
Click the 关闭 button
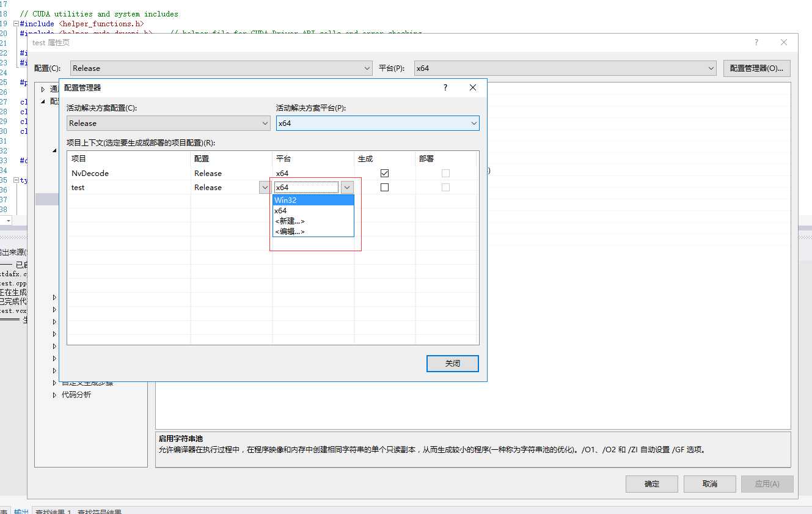(x=452, y=363)
